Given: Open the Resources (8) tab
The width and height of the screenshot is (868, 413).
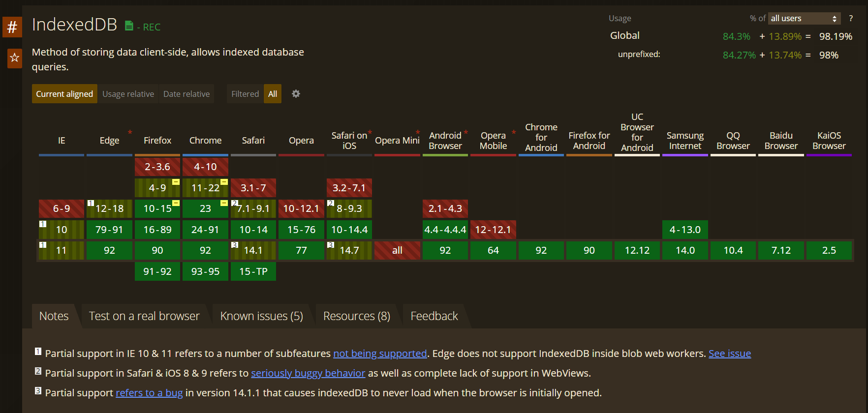Looking at the screenshot, I should click(357, 316).
